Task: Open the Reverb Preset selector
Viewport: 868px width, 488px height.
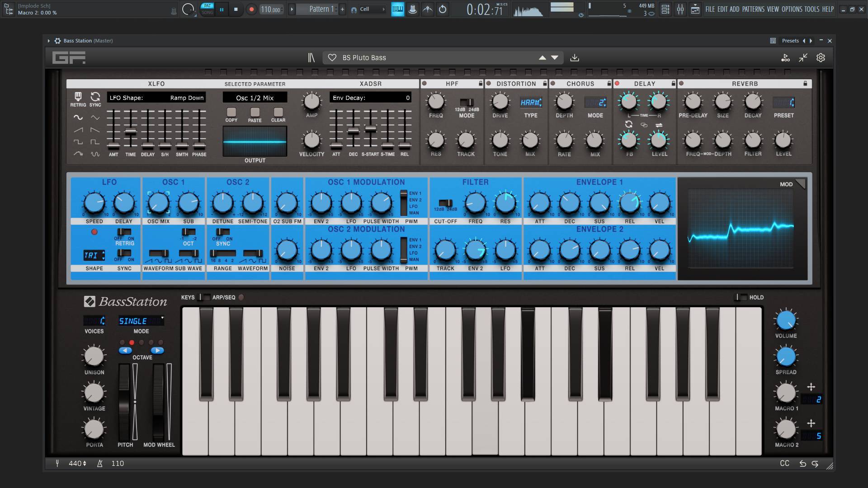Action: click(783, 103)
